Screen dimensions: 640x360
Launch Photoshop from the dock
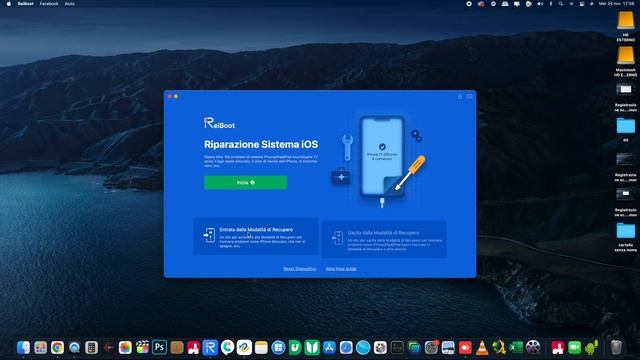pos(160,347)
